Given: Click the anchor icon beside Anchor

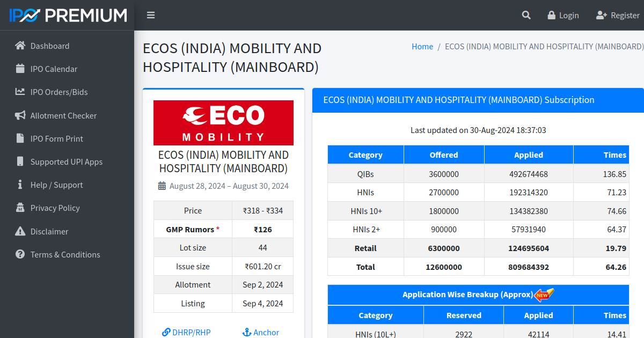Looking at the screenshot, I should pos(246,332).
